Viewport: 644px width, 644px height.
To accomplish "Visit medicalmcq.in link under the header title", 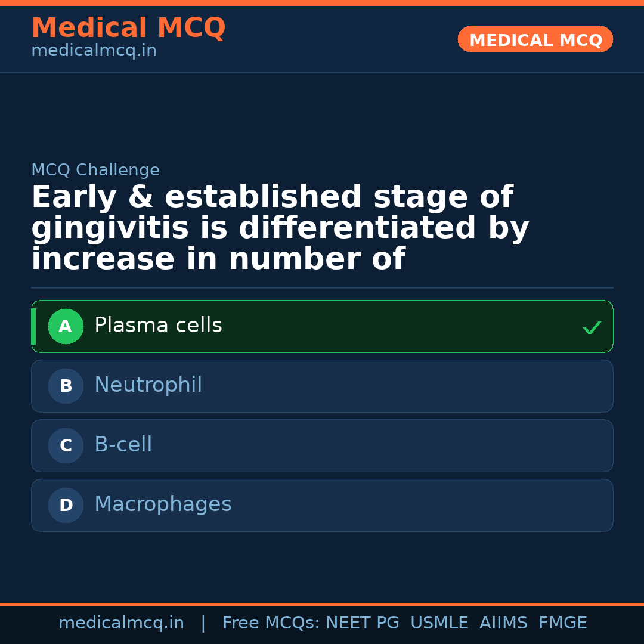I will click(94, 51).
